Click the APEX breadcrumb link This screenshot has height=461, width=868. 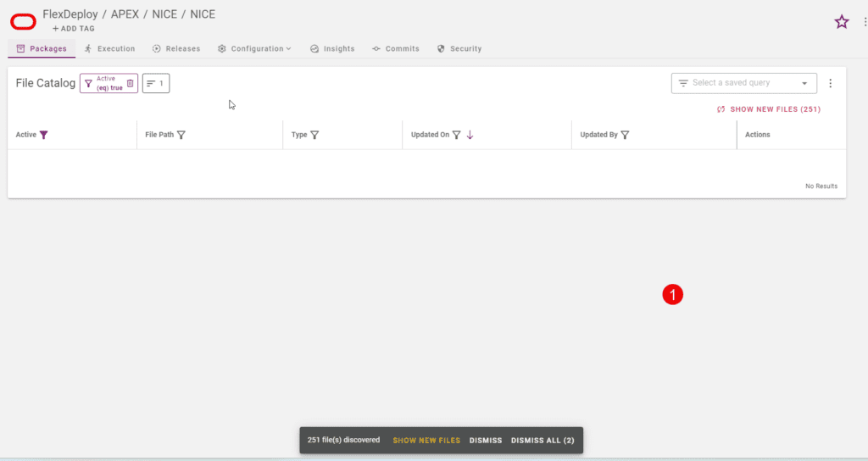point(125,14)
